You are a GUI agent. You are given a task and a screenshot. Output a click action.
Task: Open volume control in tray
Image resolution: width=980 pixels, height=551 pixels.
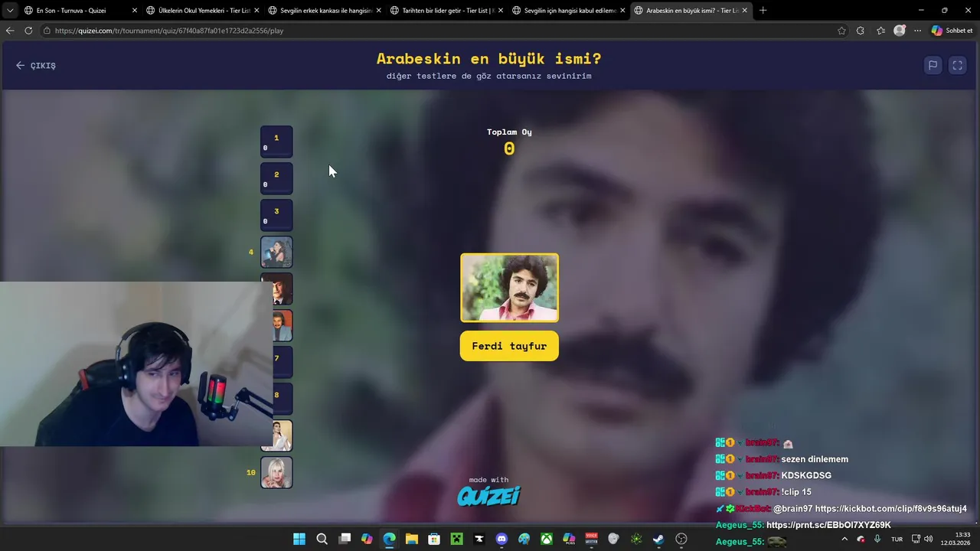pos(928,539)
